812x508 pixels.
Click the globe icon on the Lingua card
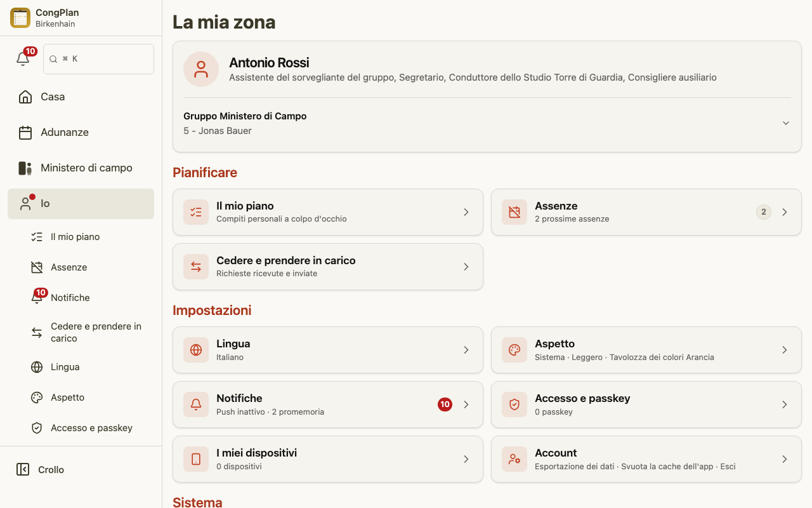tap(196, 350)
